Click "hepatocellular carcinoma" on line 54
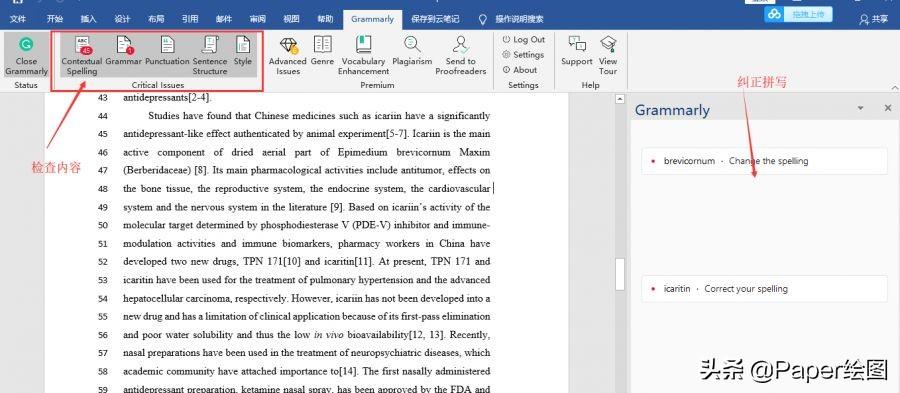 (175, 298)
